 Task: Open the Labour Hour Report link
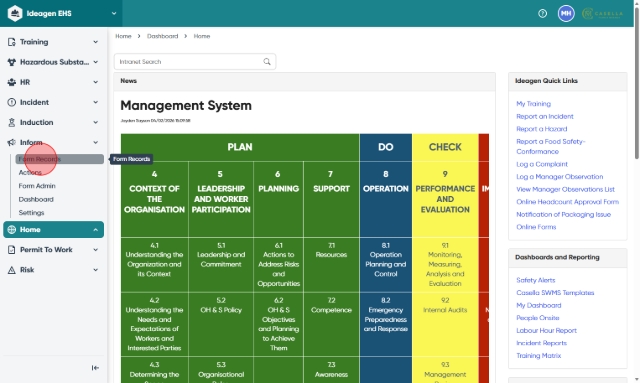[x=547, y=331]
